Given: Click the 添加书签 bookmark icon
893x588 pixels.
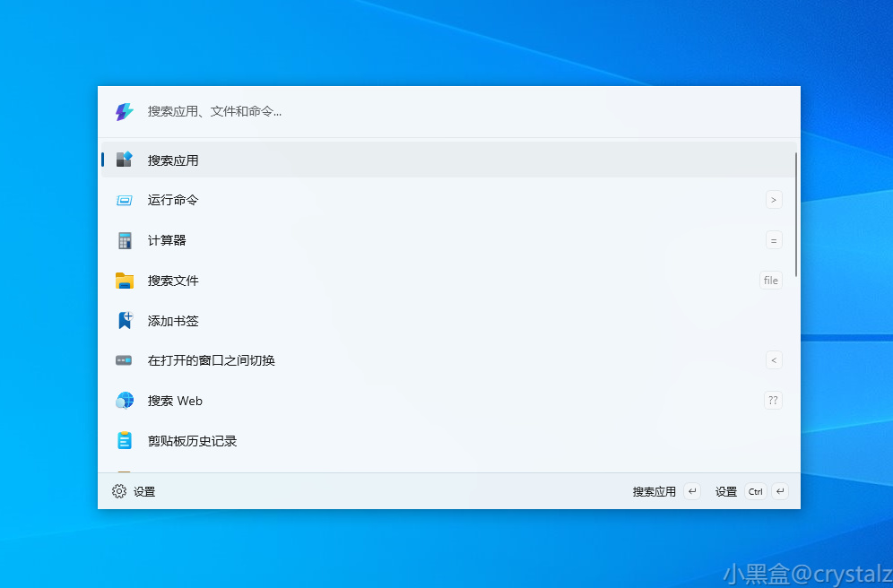Looking at the screenshot, I should [124, 321].
